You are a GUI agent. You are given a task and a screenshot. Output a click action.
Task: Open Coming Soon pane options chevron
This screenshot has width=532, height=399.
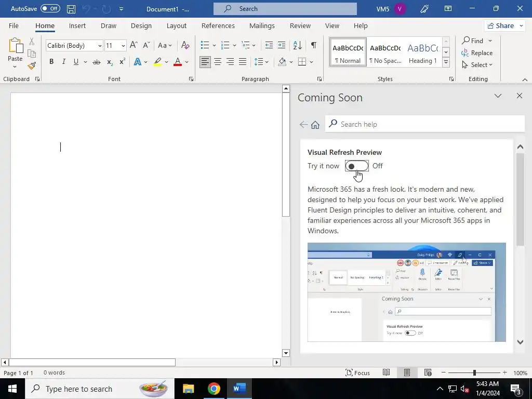pos(498,96)
